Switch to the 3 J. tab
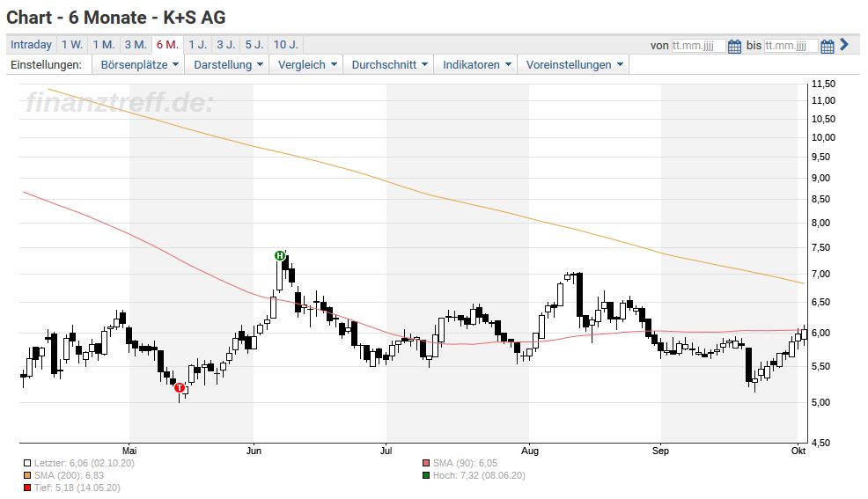 point(226,45)
